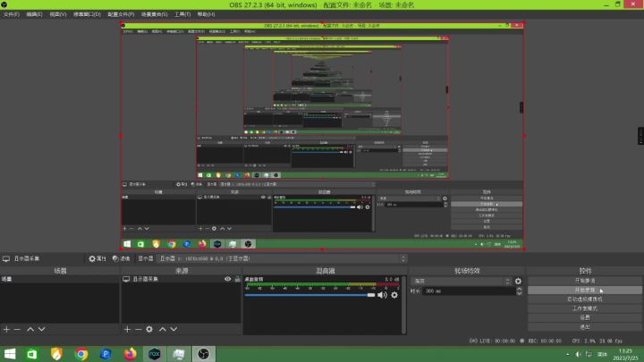Screen dimensions: 644x362
Task: Add a new source with plus icon
Action: pyautogui.click(x=127, y=329)
